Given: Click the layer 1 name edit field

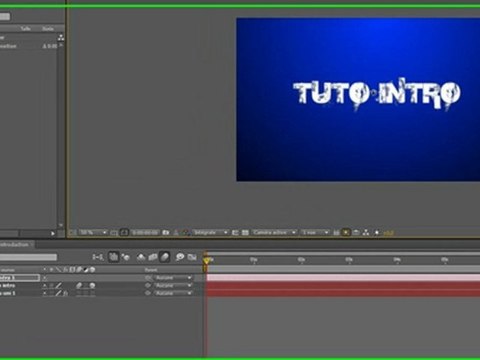Looking at the screenshot, I should click(20, 278).
